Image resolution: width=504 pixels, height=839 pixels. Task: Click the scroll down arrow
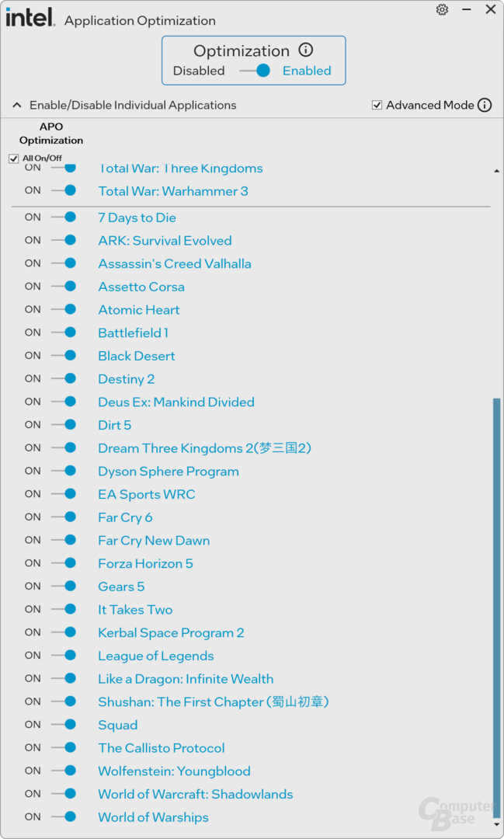(x=497, y=823)
